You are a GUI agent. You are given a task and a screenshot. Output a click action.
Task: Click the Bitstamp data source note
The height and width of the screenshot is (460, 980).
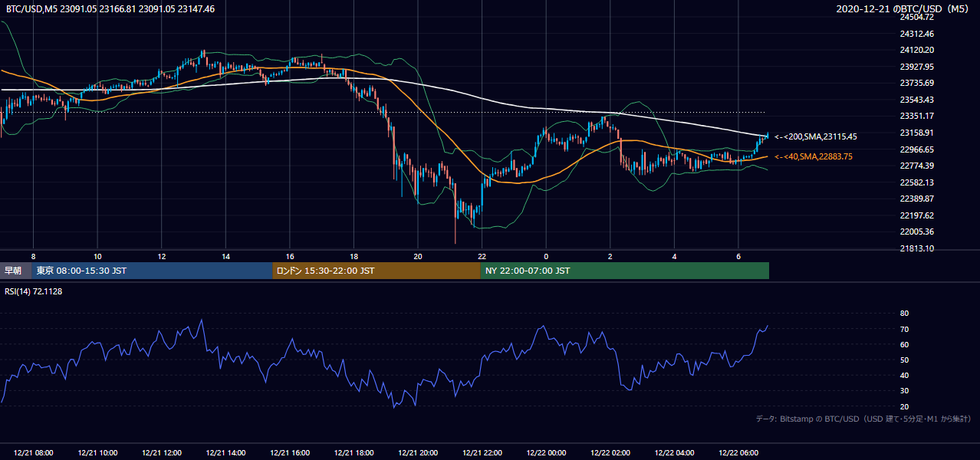pos(863,419)
